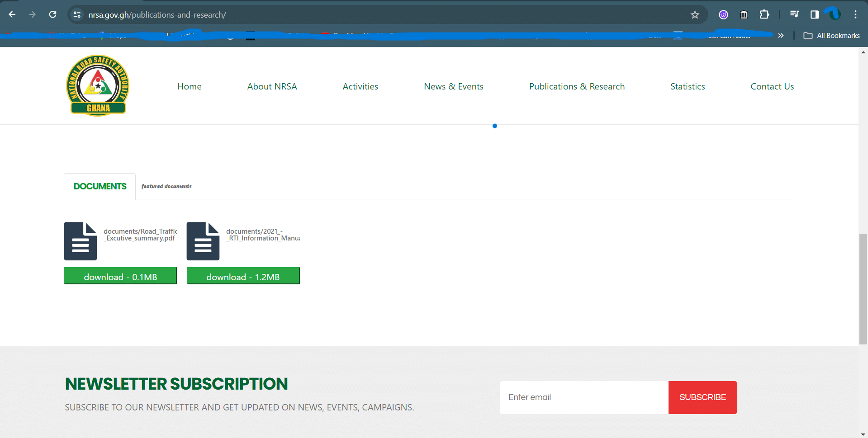The width and height of the screenshot is (868, 438).
Task: Select the DOCUMENTS tab
Action: coord(100,186)
